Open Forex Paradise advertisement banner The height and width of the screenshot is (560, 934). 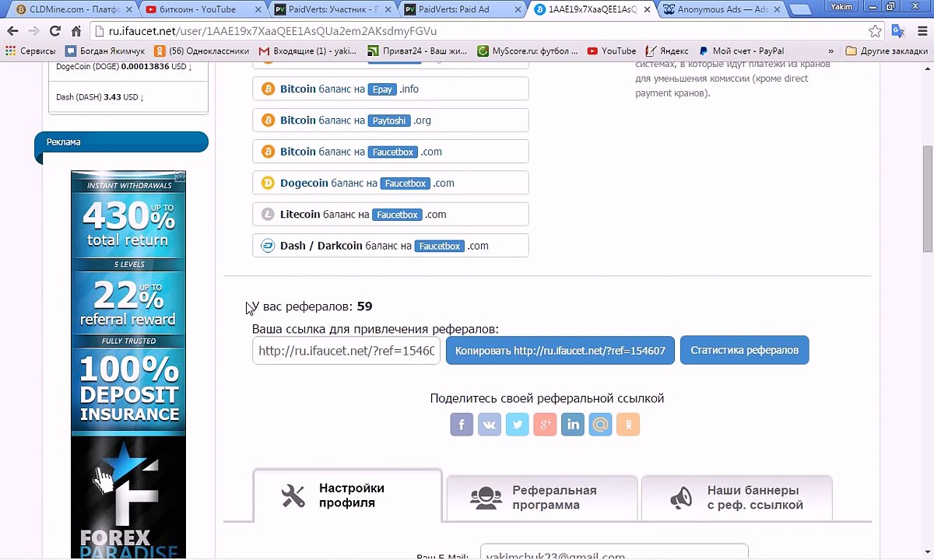point(128,366)
